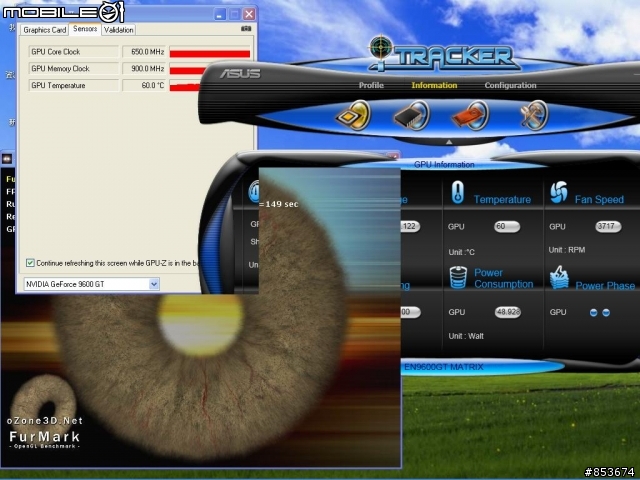Image resolution: width=640 pixels, height=480 pixels.
Task: Click the Unit : Watt label
Action: pos(466,336)
